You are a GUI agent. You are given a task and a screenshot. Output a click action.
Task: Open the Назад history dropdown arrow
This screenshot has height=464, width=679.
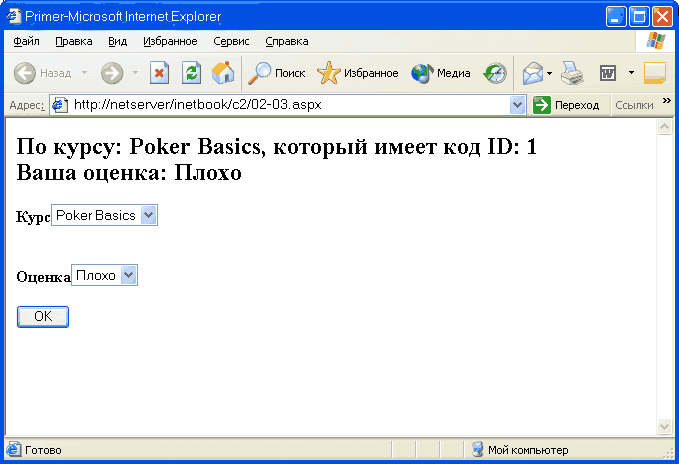[84, 73]
